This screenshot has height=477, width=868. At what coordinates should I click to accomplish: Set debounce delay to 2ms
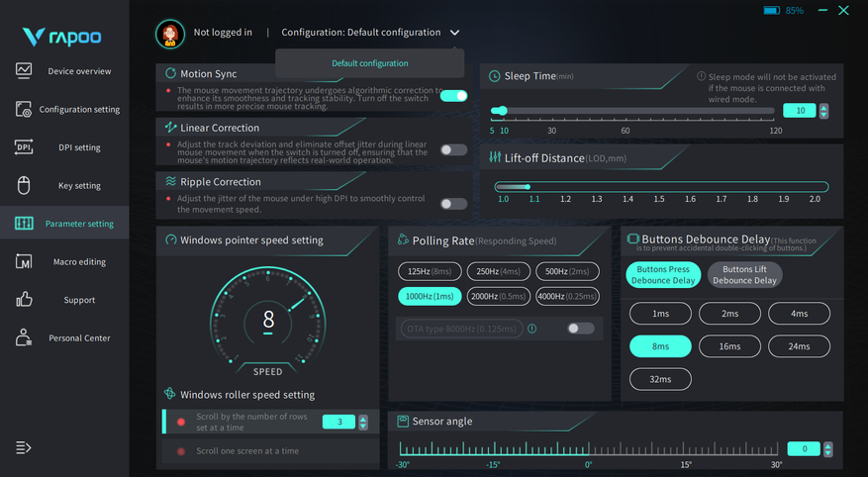click(x=729, y=313)
